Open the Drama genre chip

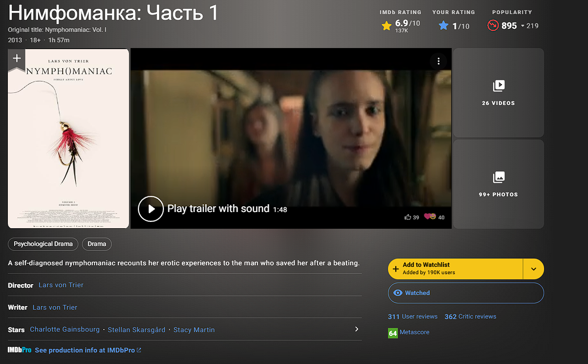(x=97, y=244)
